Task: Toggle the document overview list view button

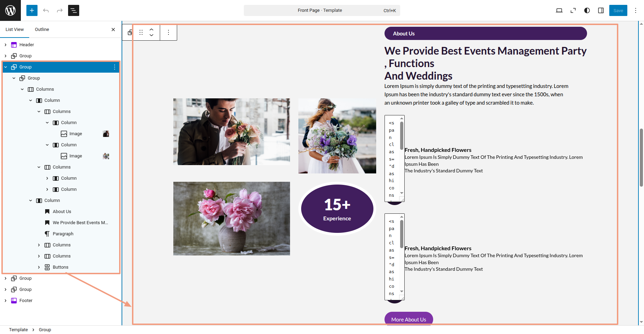Action: point(74,10)
